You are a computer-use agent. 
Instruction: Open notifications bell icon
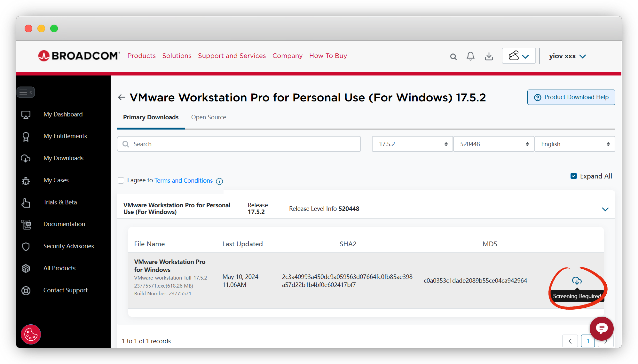click(x=470, y=56)
